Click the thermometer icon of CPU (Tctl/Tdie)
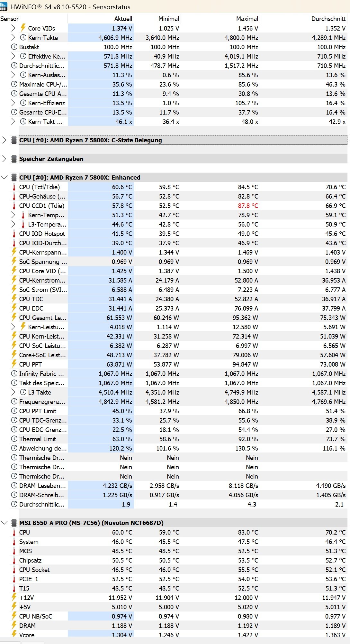The image size is (350, 644). [x=14, y=187]
